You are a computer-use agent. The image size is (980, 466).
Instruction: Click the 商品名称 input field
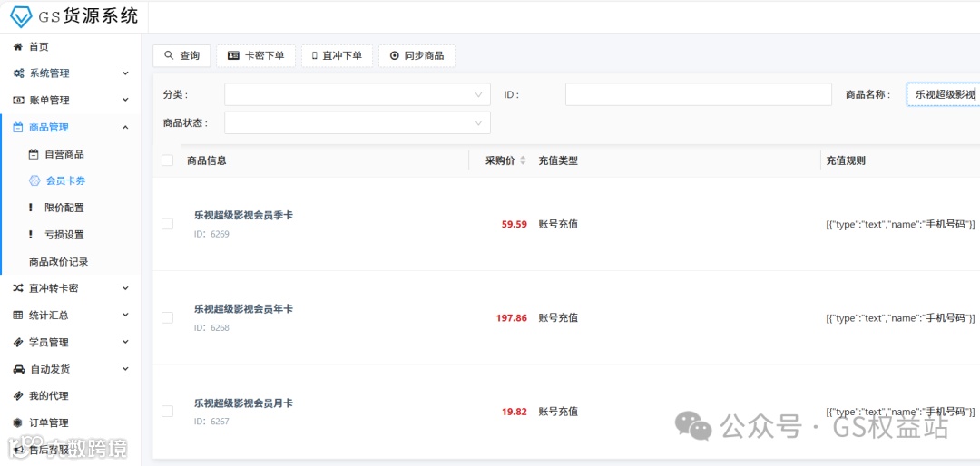(943, 95)
